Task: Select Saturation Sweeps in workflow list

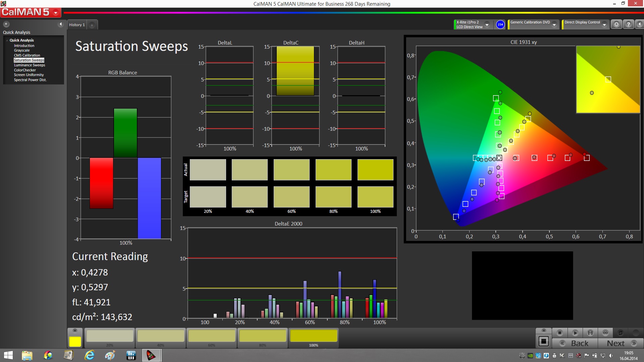Action: coord(29,60)
